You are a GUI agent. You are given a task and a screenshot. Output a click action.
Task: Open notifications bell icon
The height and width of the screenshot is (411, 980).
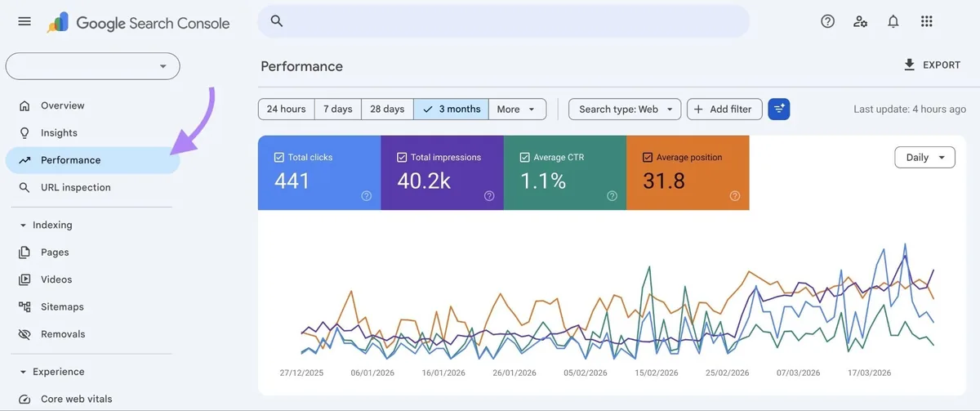click(x=893, y=21)
